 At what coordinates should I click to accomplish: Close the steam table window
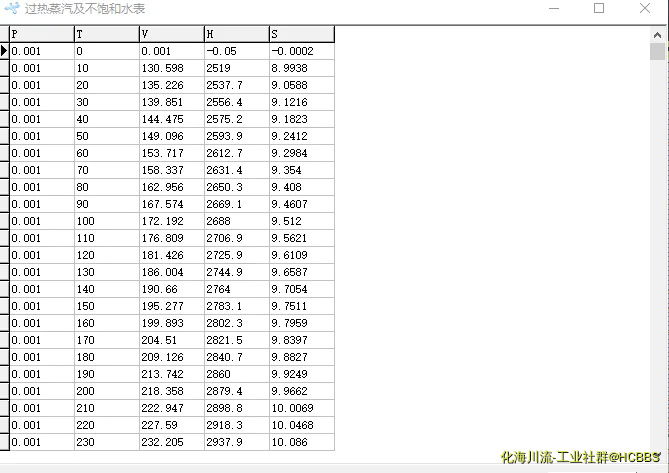(645, 8)
